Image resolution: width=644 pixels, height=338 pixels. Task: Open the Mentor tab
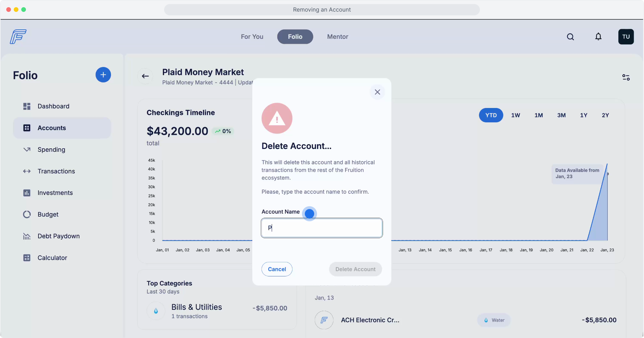337,37
